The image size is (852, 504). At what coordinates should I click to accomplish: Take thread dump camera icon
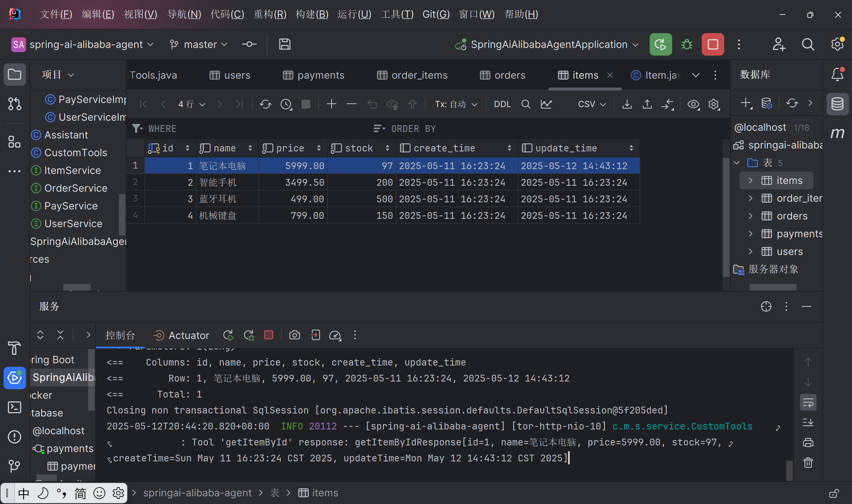pyautogui.click(x=294, y=335)
